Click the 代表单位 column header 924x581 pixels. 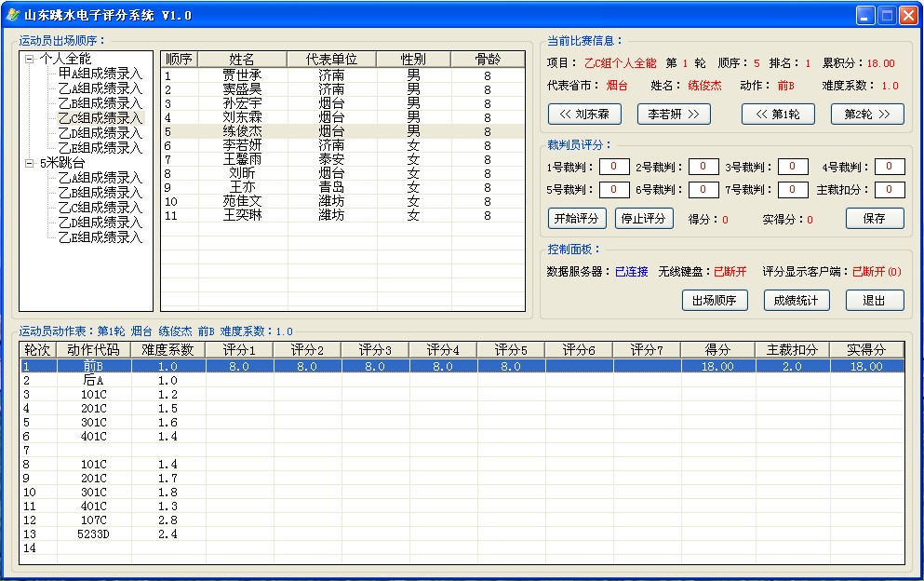pyautogui.click(x=332, y=59)
